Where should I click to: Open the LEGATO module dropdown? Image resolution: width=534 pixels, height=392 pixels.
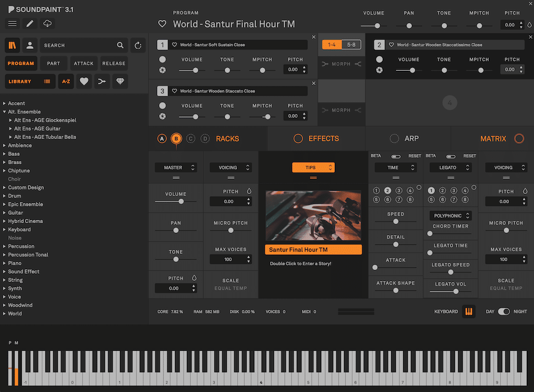pos(451,167)
